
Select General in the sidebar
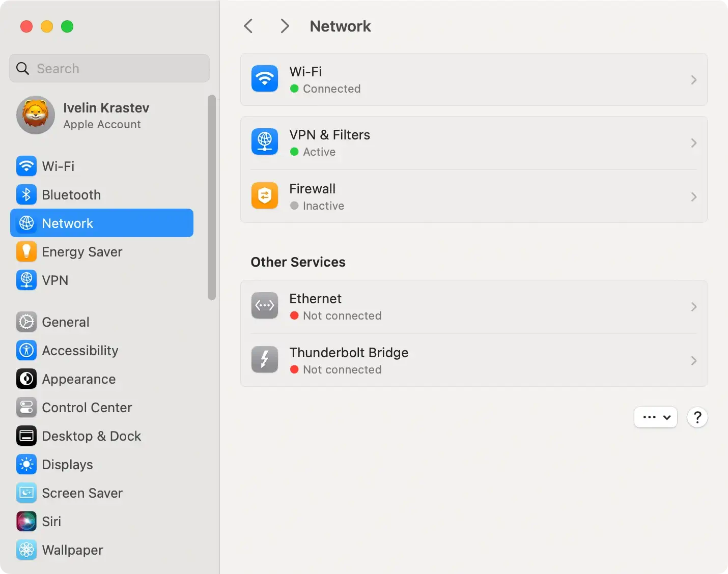click(x=66, y=322)
